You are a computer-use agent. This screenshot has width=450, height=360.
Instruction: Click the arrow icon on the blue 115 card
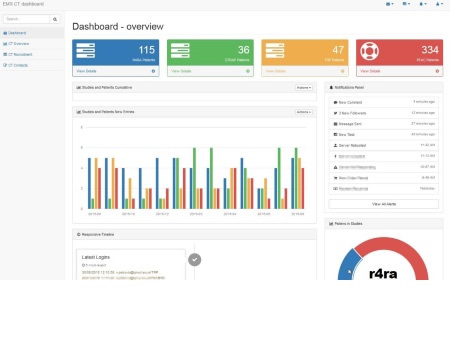[153, 71]
